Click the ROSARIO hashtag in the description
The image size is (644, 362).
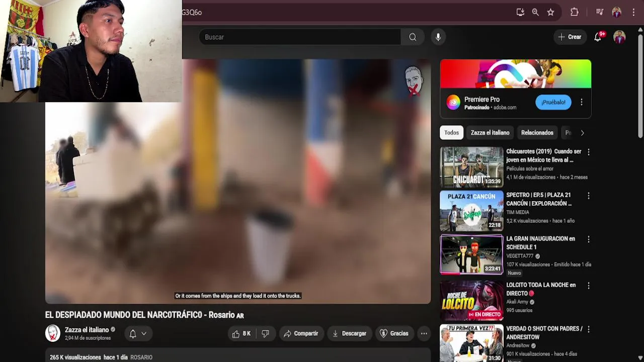pos(141,357)
